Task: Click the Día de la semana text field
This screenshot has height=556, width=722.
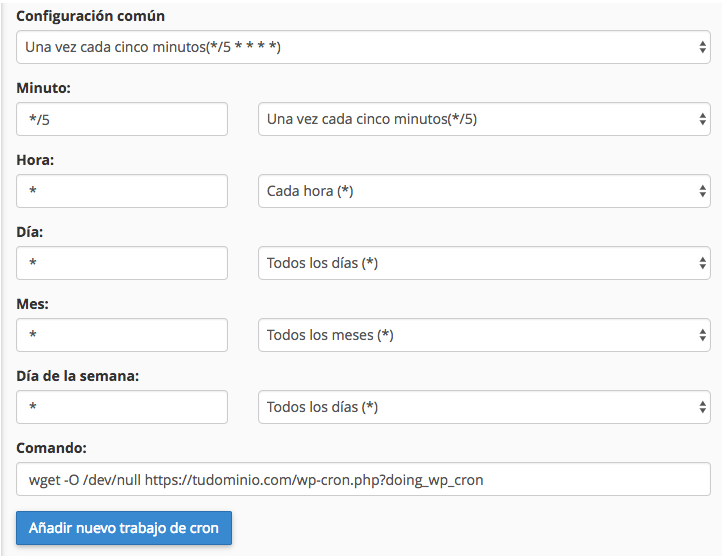Action: coord(122,407)
